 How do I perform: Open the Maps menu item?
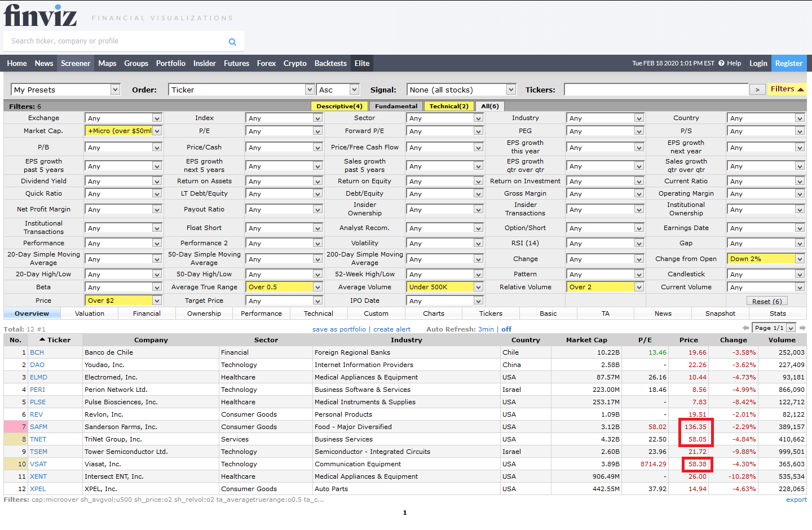107,63
